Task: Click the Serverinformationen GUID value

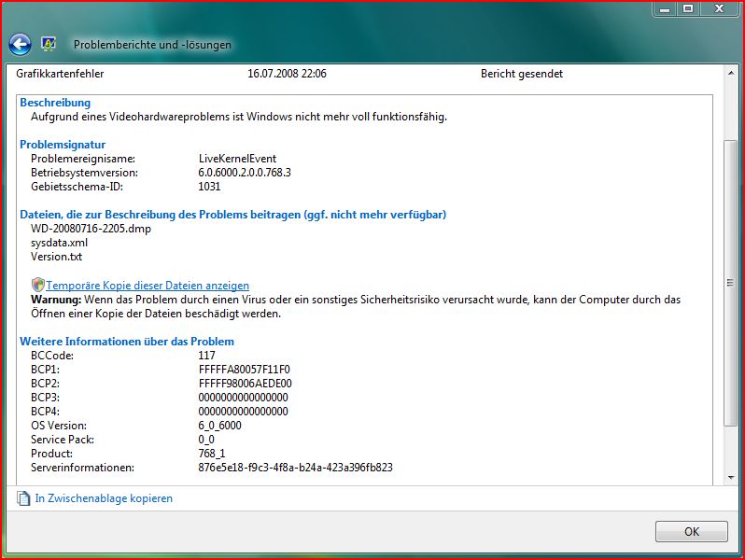Action: point(296,468)
